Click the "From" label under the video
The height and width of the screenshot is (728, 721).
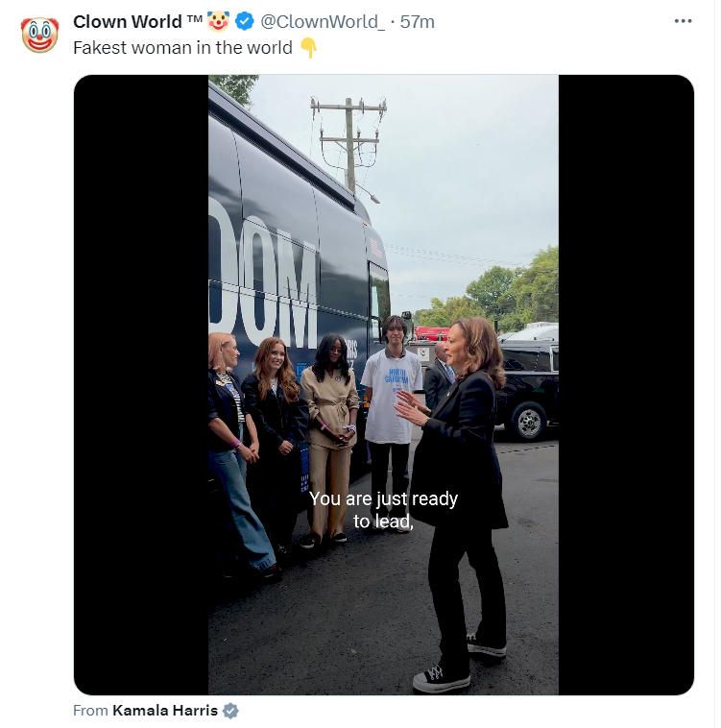pyautogui.click(x=90, y=711)
